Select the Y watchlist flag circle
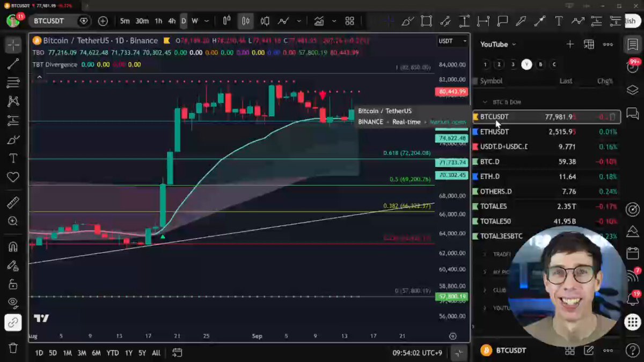 point(526,64)
